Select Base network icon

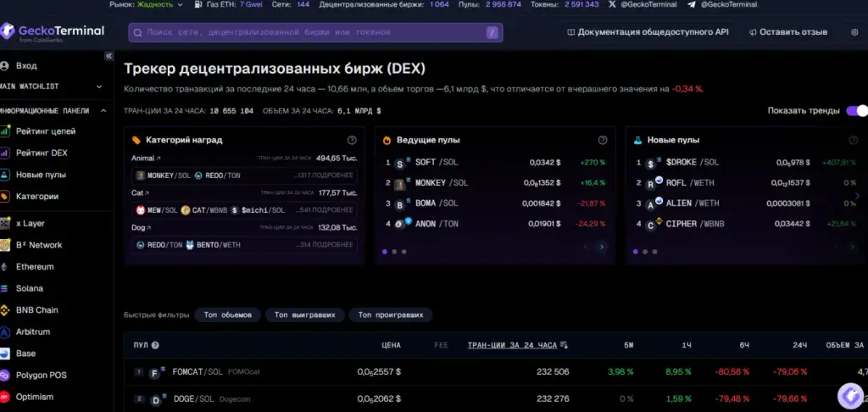coord(5,354)
